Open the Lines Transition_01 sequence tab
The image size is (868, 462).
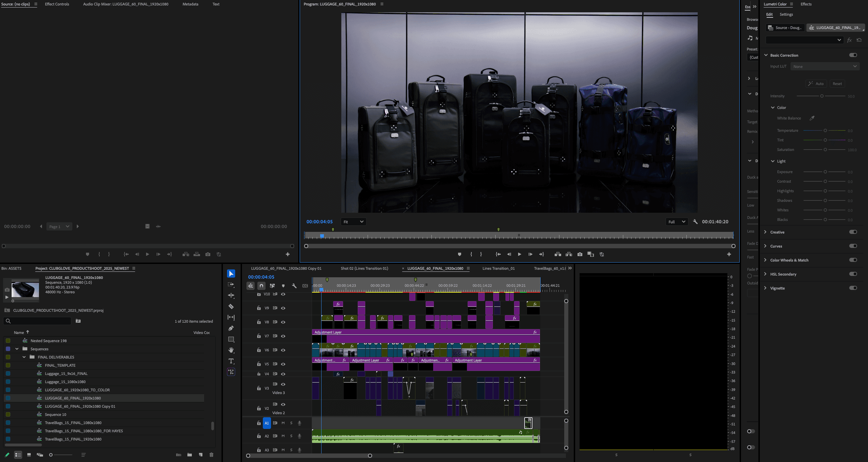point(498,268)
